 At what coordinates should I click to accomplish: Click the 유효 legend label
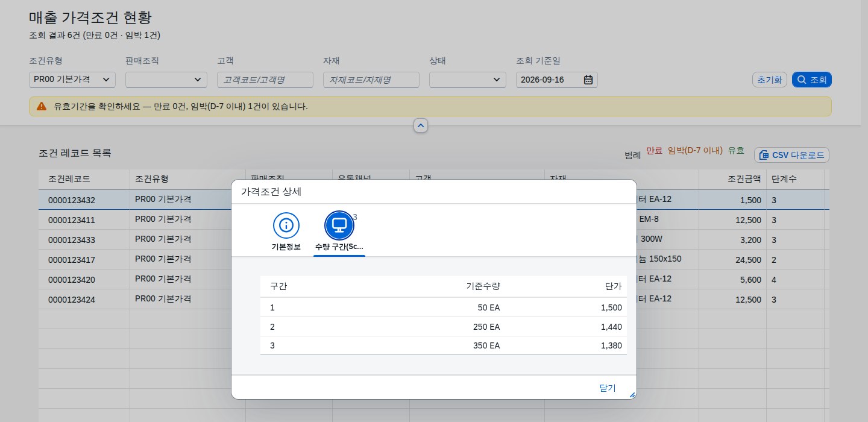[736, 151]
